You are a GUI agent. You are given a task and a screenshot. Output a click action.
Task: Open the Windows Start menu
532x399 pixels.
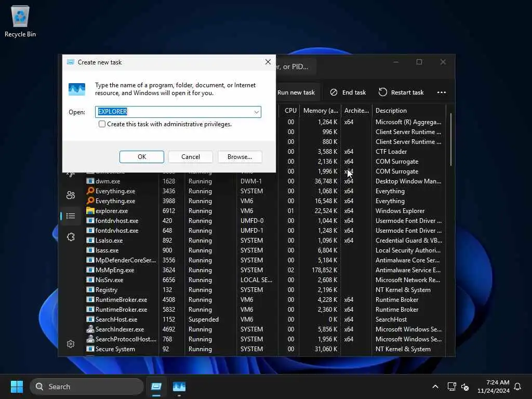coord(17,387)
